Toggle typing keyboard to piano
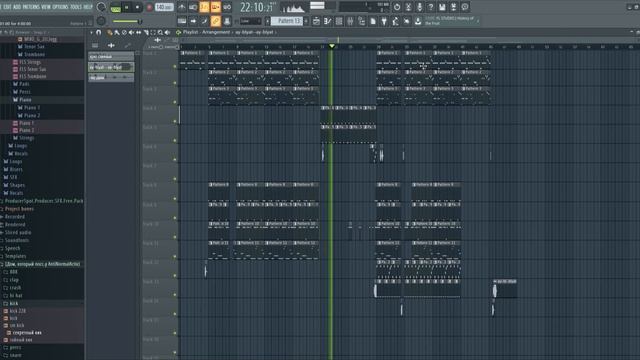 [182, 21]
